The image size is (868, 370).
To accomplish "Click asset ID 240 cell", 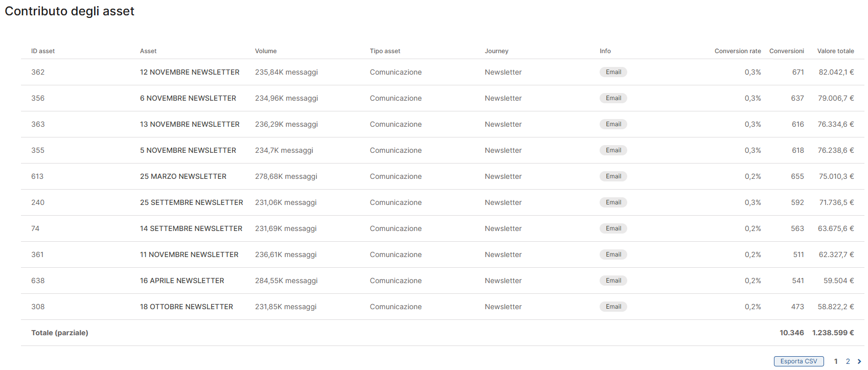I will [x=38, y=202].
